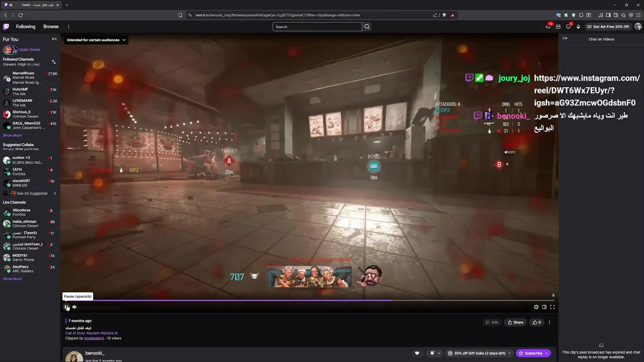
Task: Show more live channels
Action: (12, 279)
